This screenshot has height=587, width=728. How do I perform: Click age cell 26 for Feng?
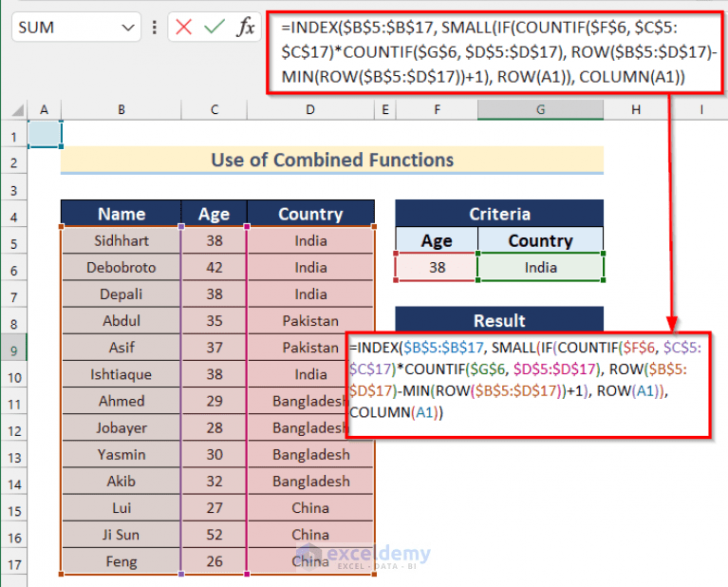coord(215,561)
